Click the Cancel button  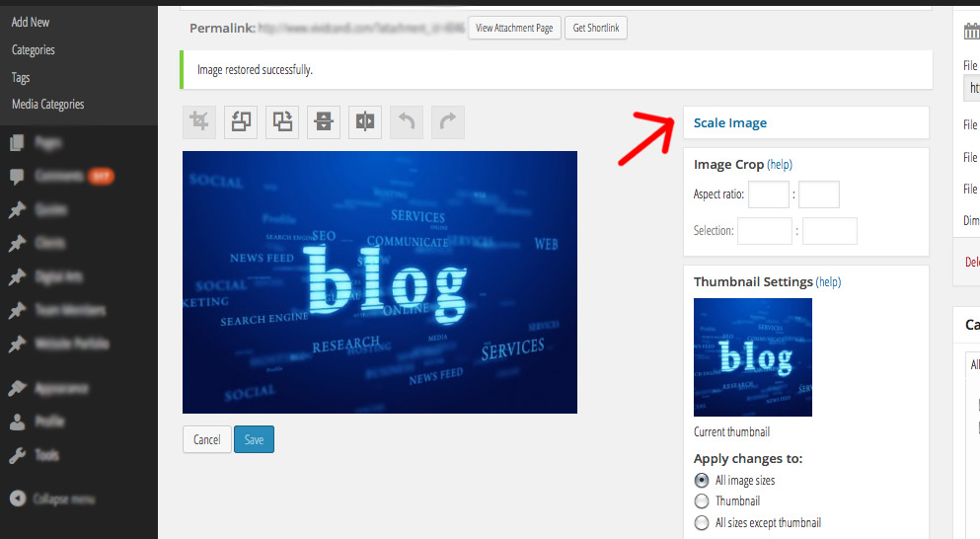click(207, 439)
